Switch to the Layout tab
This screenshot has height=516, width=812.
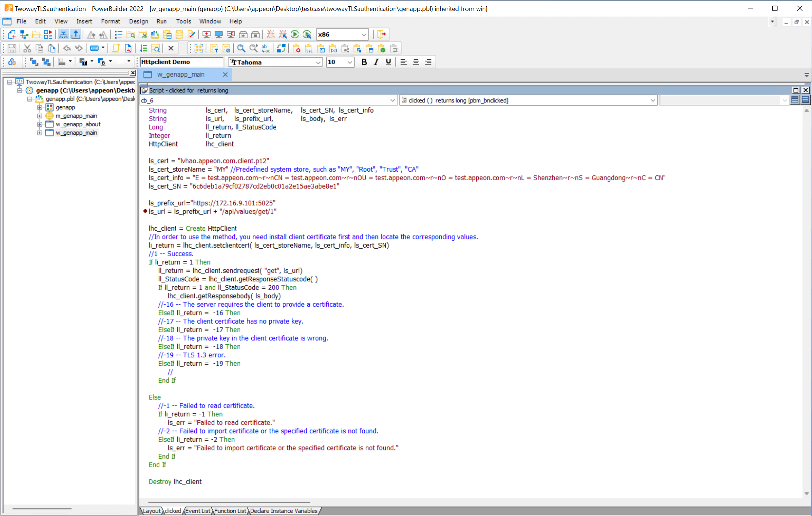pyautogui.click(x=152, y=511)
